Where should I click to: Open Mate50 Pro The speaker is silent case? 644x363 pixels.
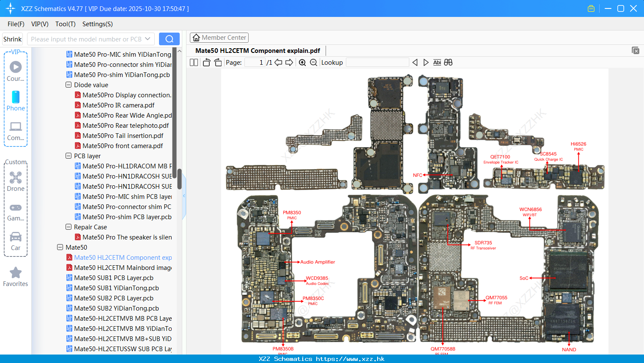tap(123, 237)
